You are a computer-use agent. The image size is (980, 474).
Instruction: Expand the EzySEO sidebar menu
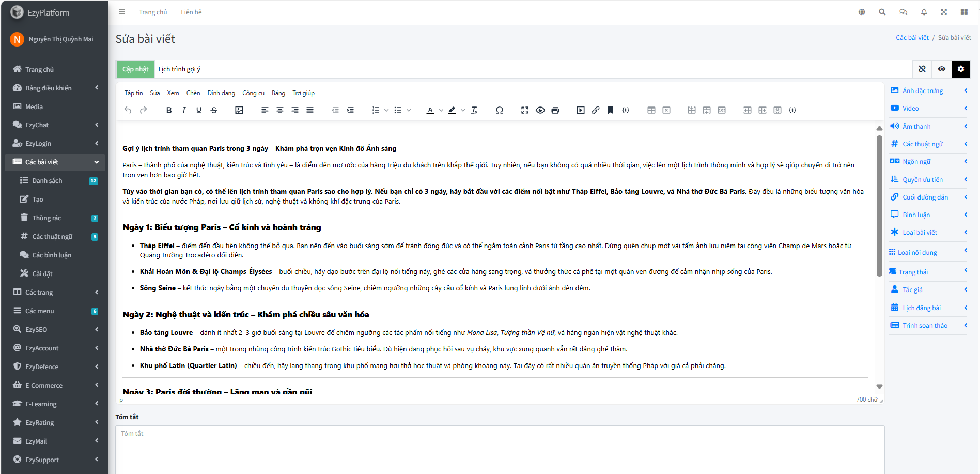point(55,329)
